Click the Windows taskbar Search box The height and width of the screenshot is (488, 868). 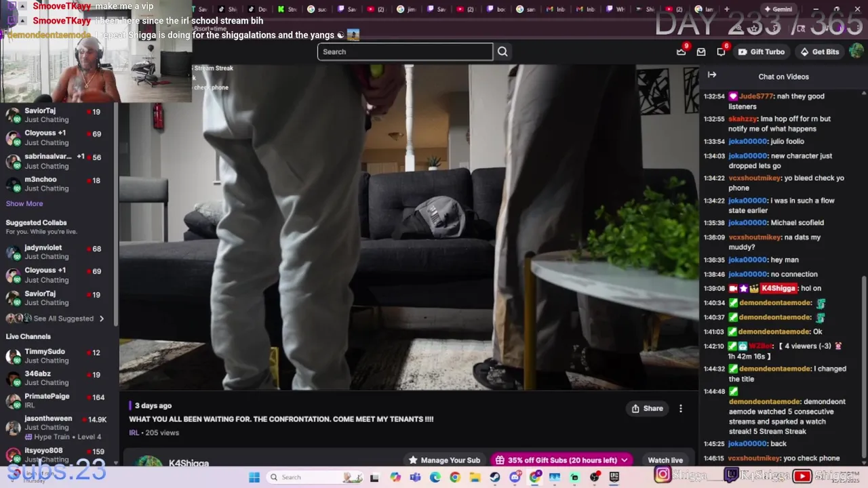(x=315, y=477)
